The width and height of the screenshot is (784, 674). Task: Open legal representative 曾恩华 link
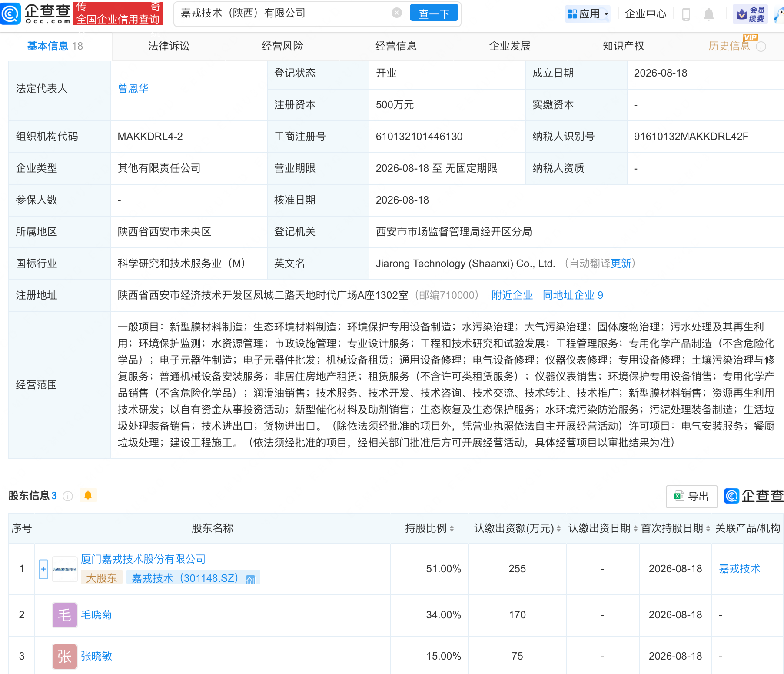tap(133, 89)
